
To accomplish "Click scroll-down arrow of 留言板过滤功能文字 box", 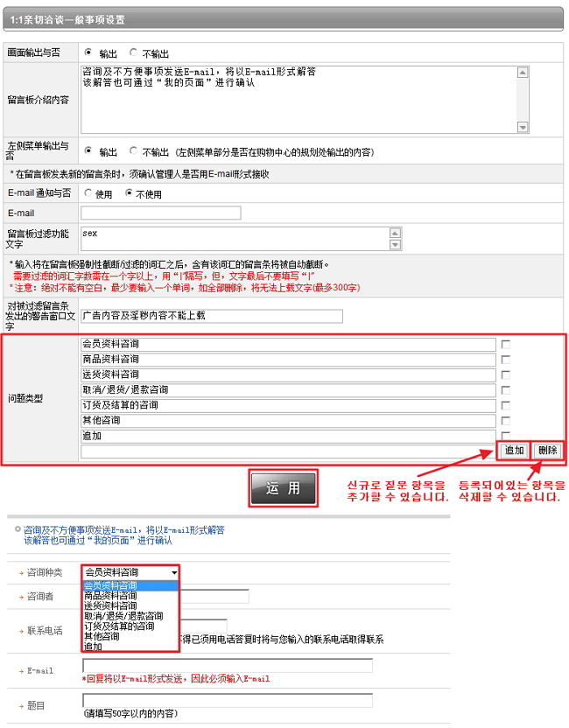I will tap(395, 245).
